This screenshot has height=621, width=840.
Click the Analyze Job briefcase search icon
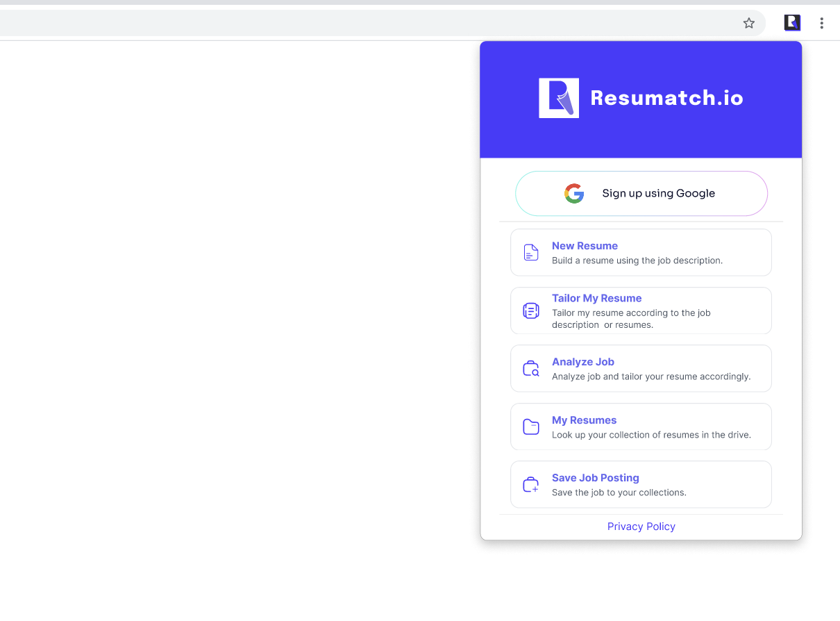click(x=531, y=369)
